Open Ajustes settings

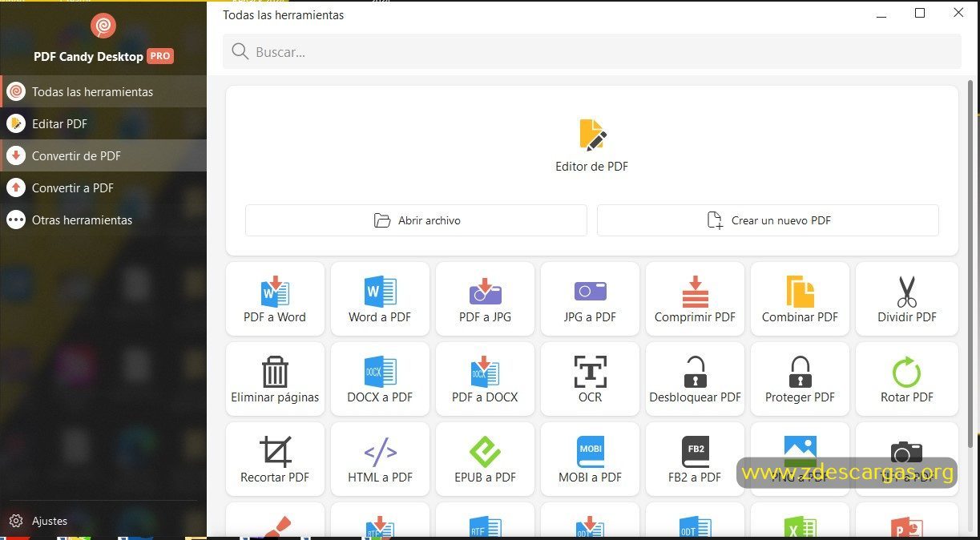click(x=38, y=521)
